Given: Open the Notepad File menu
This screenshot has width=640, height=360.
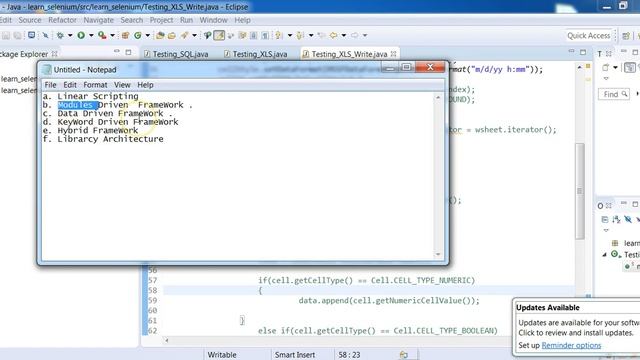Looking at the screenshot, I should pyautogui.click(x=50, y=85).
